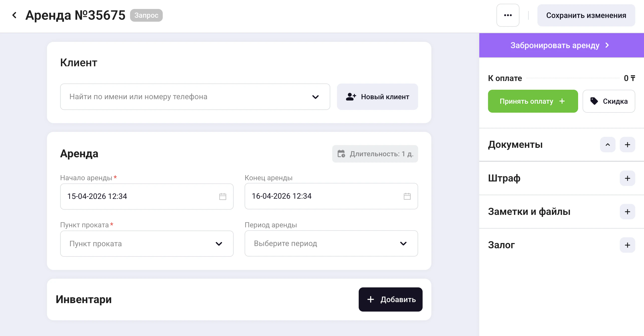Add inventory with the Добавить button
644x336 pixels.
click(x=390, y=299)
